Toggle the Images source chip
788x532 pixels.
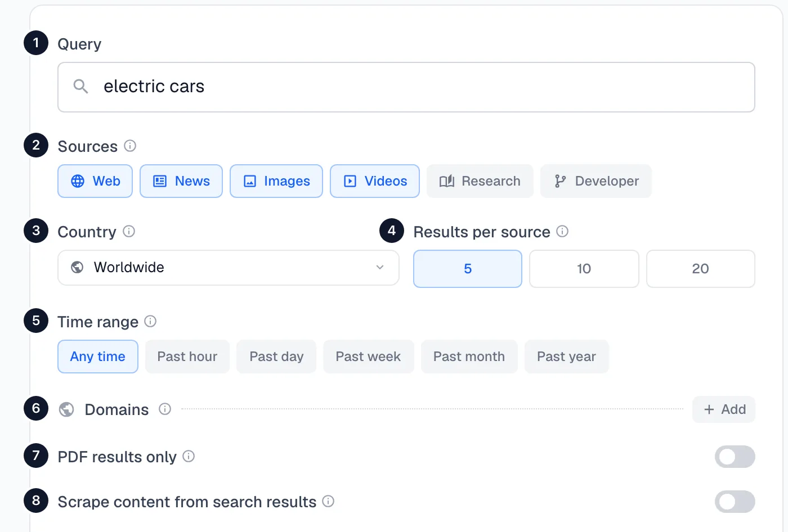[x=276, y=181]
